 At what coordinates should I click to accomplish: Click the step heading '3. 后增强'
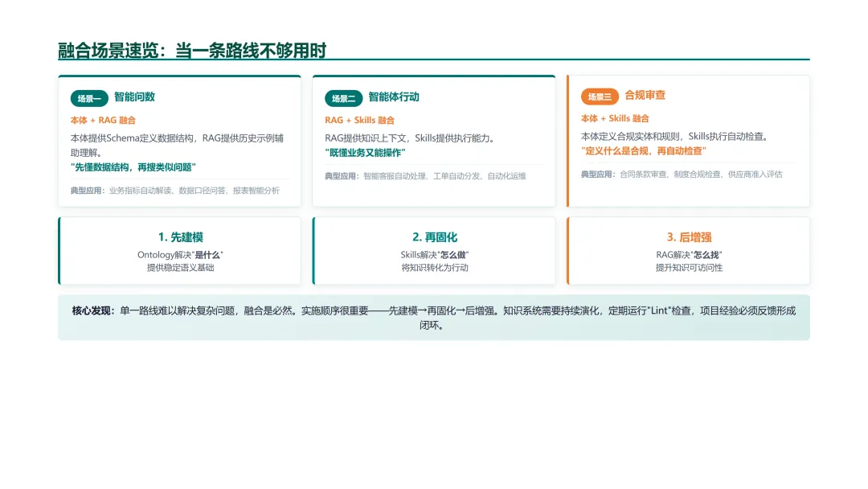coord(690,237)
